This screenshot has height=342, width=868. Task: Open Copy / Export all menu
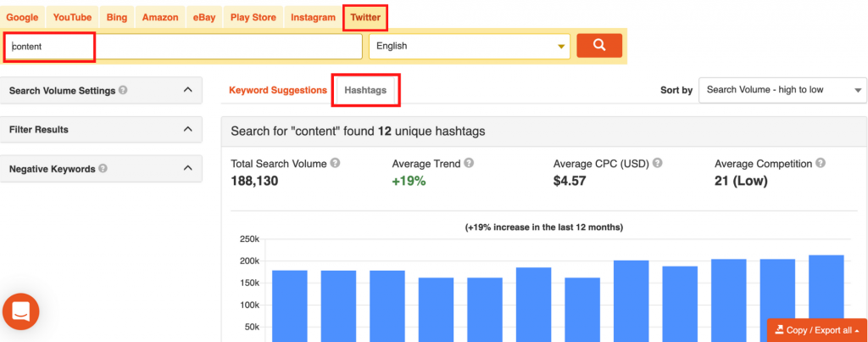tap(817, 330)
